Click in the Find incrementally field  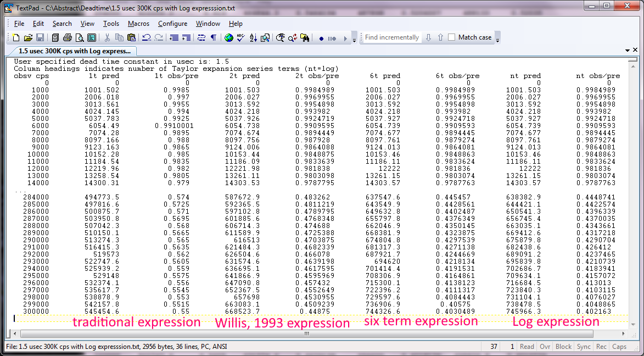(391, 37)
